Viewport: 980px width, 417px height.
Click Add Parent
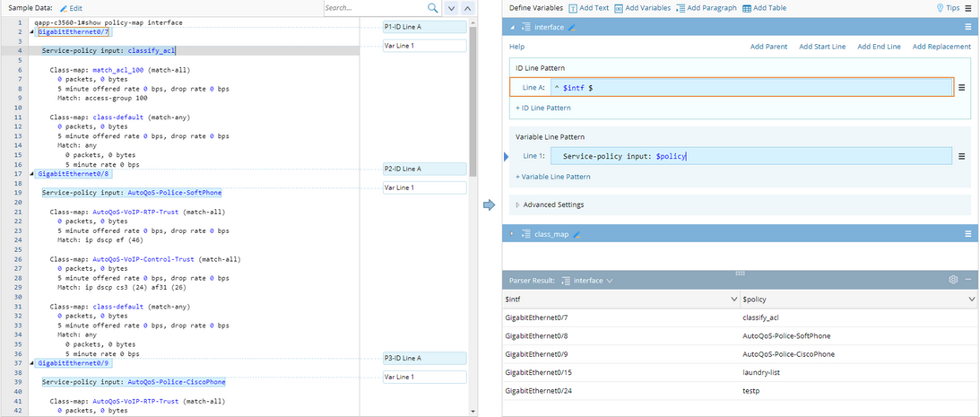coord(768,47)
